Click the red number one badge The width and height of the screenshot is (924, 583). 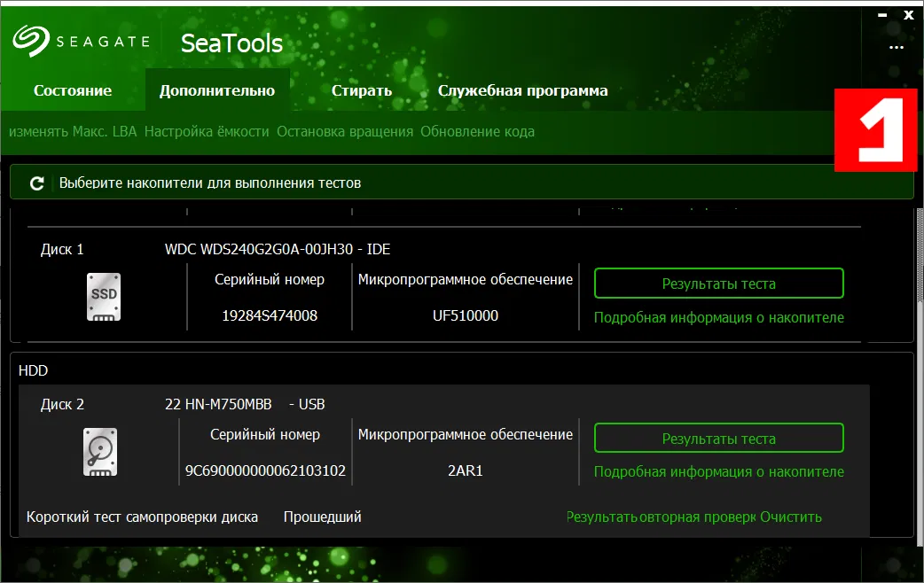point(875,129)
